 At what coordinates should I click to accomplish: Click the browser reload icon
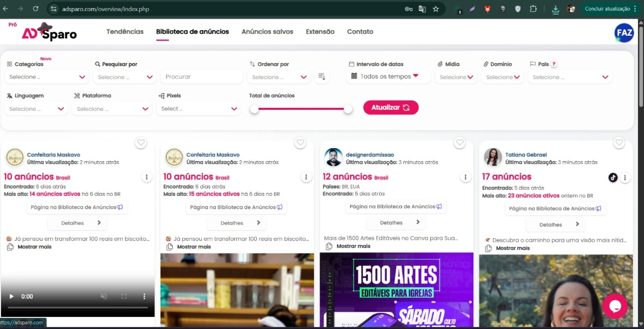pyautogui.click(x=35, y=9)
